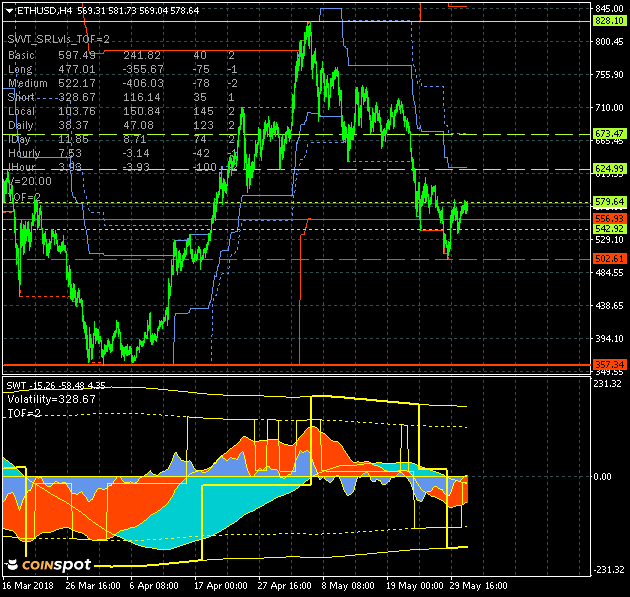Select the 502.61 orange price tag
The width and height of the screenshot is (630, 597).
[x=609, y=259]
